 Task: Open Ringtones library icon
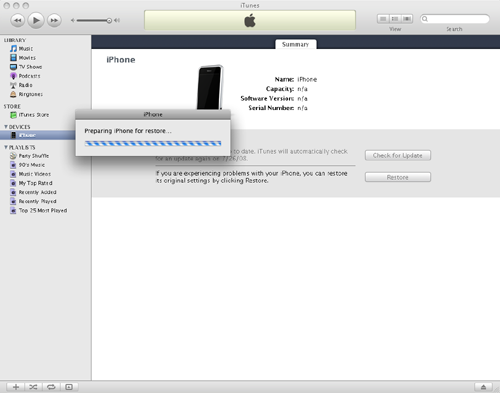[13, 94]
